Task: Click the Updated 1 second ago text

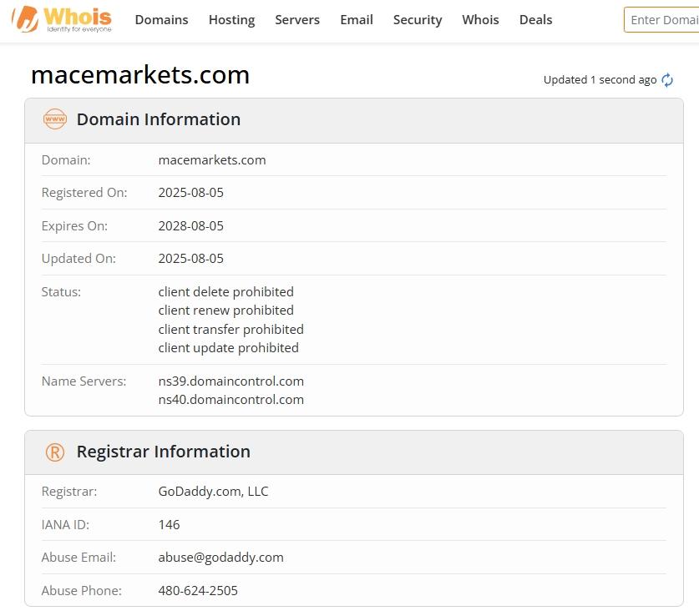Action: pyautogui.click(x=600, y=80)
